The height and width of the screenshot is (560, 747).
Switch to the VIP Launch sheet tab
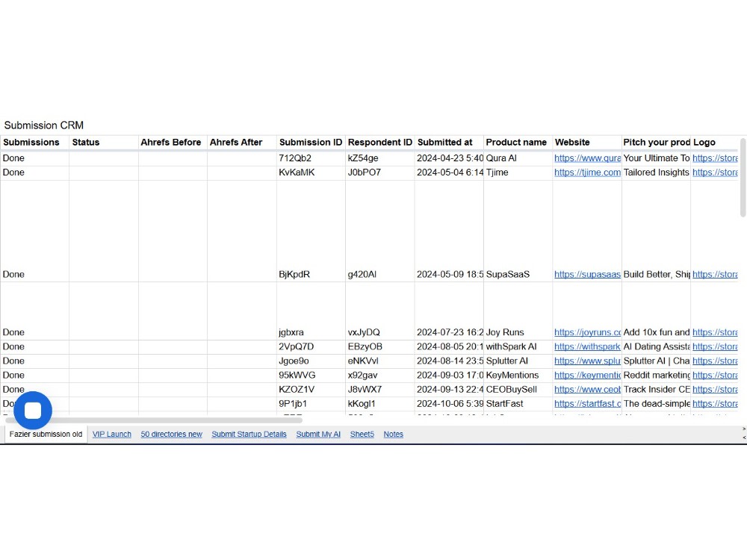[x=111, y=435]
